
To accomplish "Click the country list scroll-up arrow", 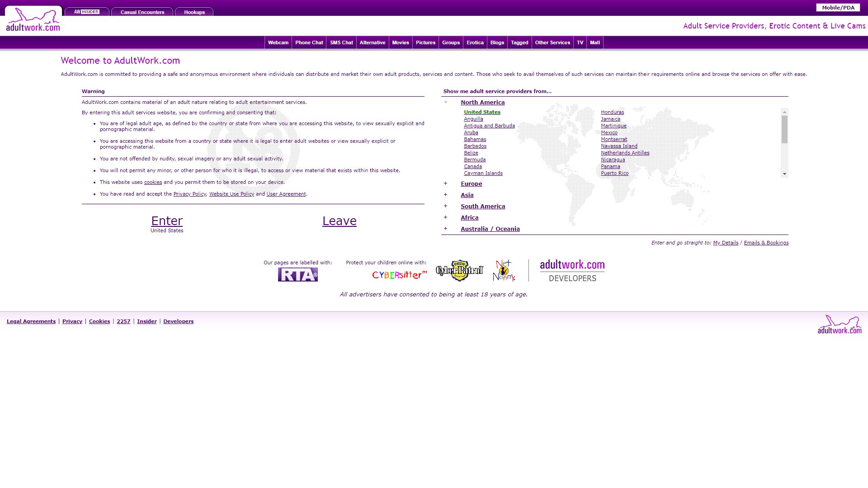I will (784, 112).
